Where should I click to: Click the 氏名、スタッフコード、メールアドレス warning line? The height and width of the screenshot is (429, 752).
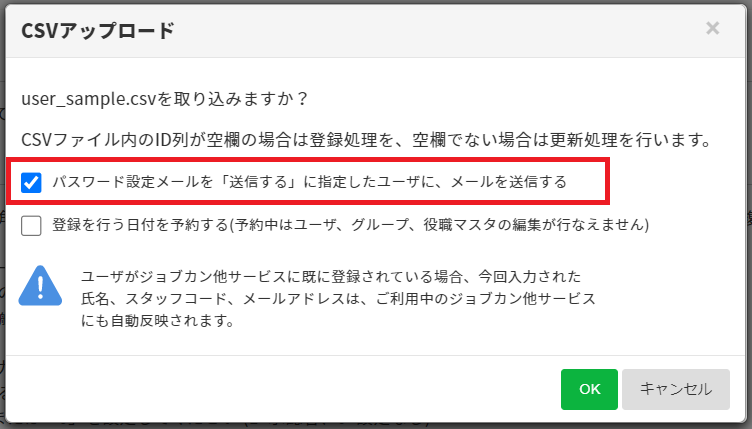pyautogui.click(x=338, y=299)
